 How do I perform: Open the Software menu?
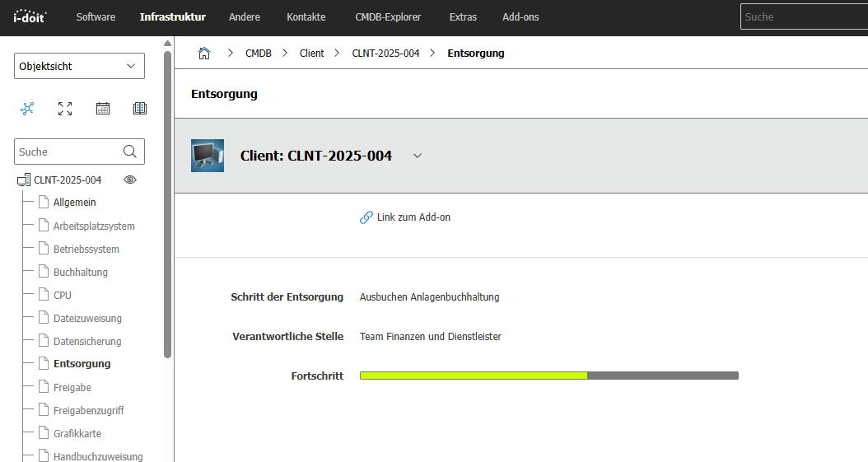pos(96,17)
